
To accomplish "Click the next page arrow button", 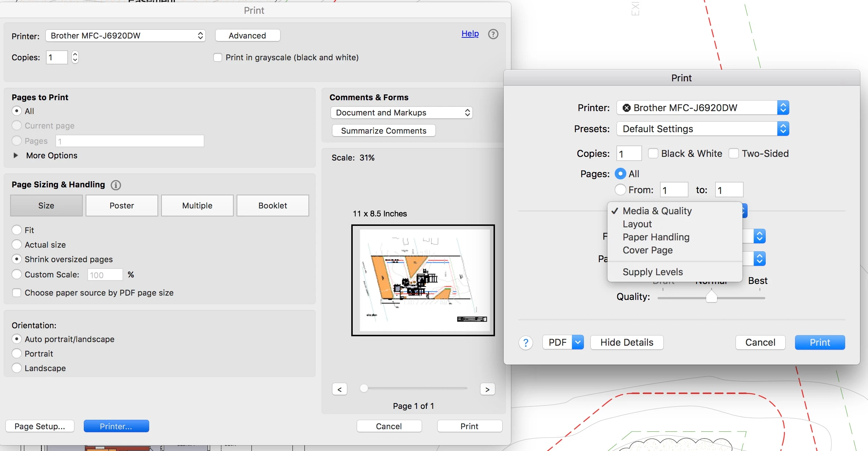I will (x=487, y=389).
